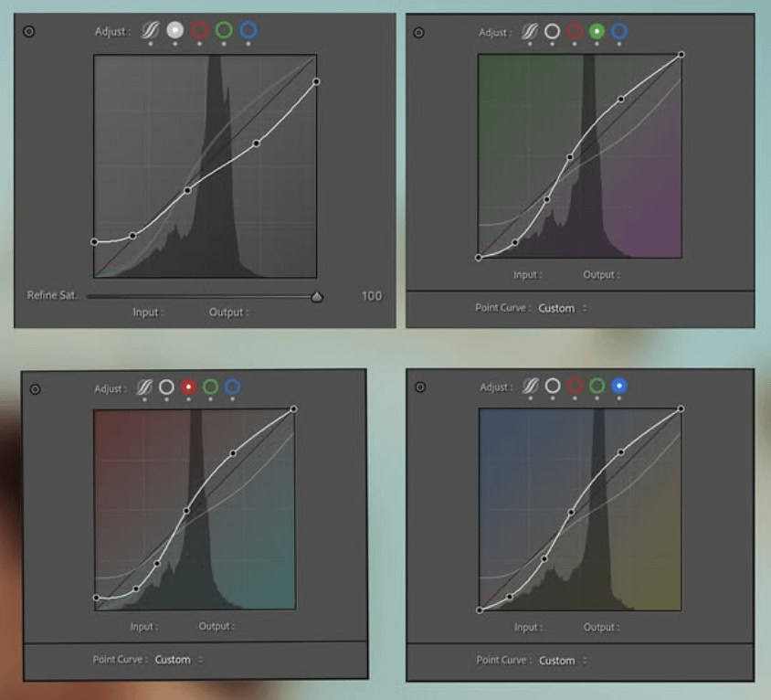
Task: Select white point curve circle in bottom-right panel
Action: tap(553, 387)
